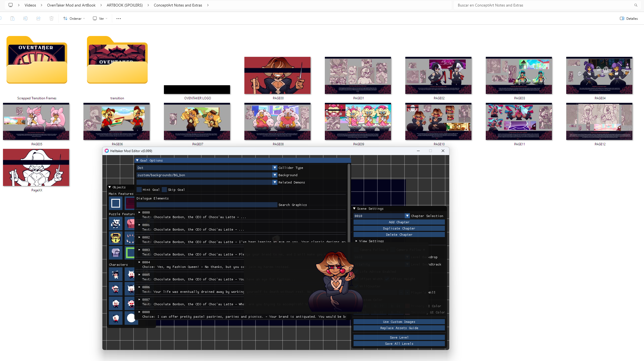Select the white empty square main feature

(116, 203)
